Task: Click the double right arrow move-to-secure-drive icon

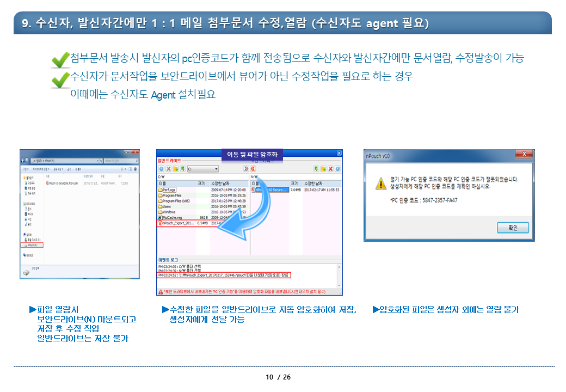Action: (246, 169)
